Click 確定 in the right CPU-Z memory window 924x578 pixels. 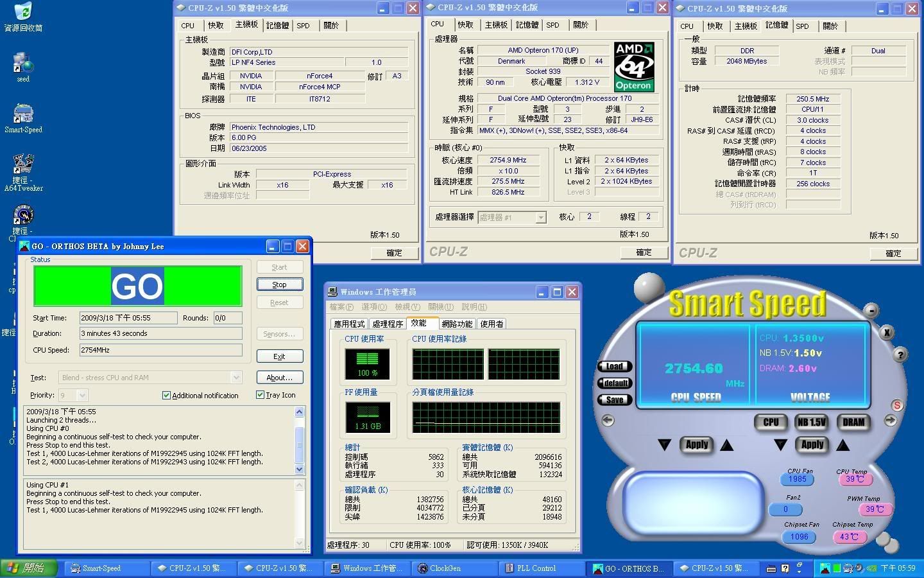(893, 254)
